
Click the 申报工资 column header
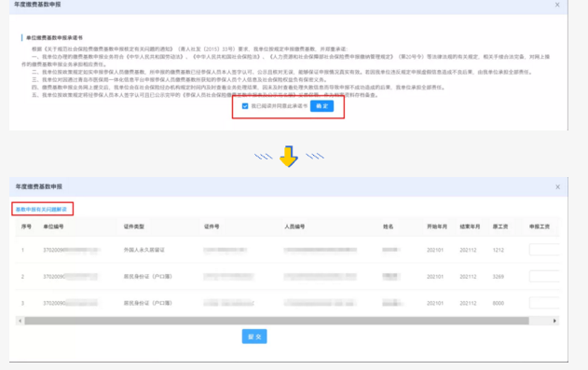pos(540,226)
